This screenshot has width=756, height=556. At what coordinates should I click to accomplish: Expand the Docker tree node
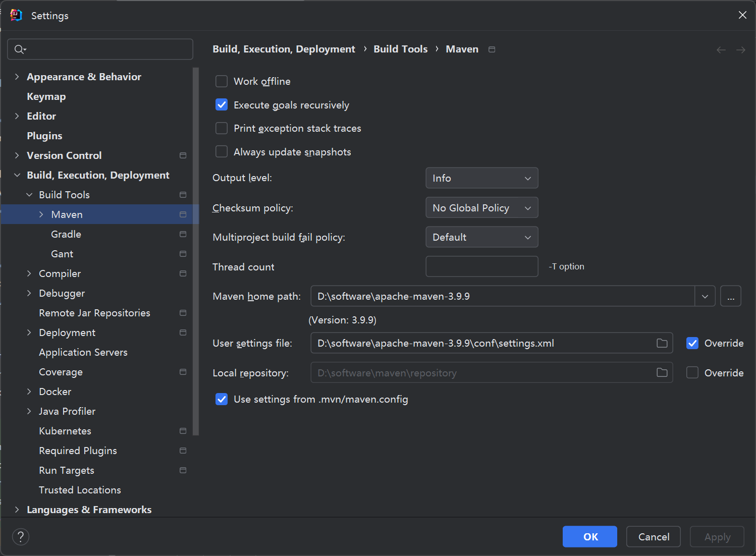29,392
